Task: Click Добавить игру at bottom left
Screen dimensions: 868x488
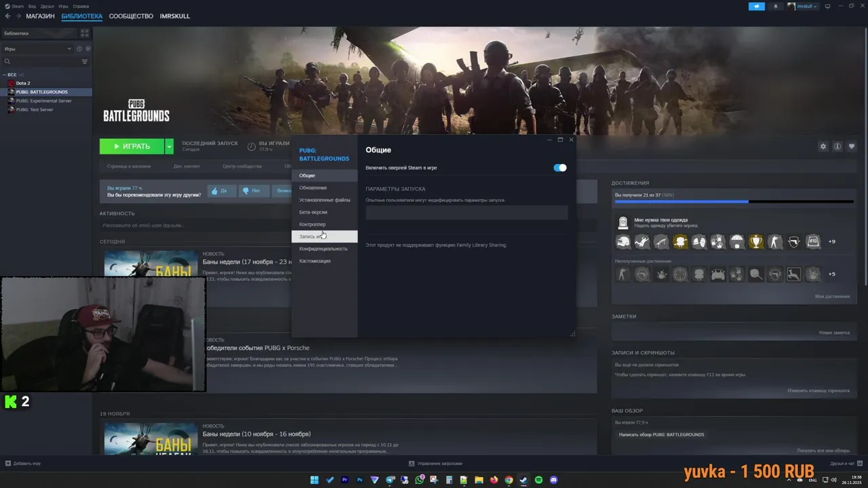Action: click(x=22, y=464)
